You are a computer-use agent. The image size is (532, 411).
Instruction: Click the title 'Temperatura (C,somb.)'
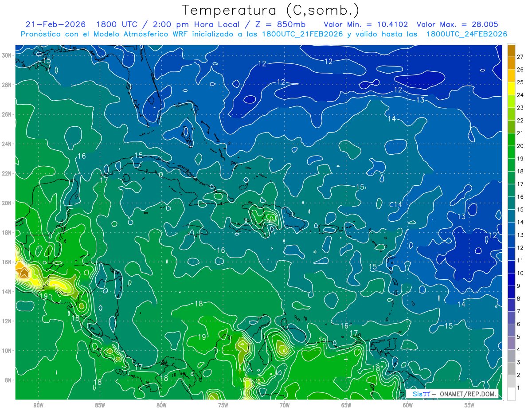tap(271, 10)
